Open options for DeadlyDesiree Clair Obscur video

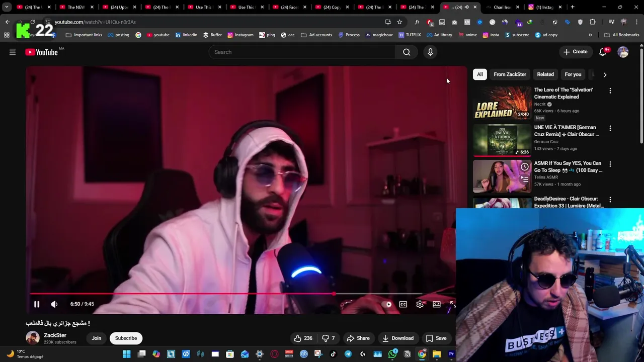click(x=610, y=200)
